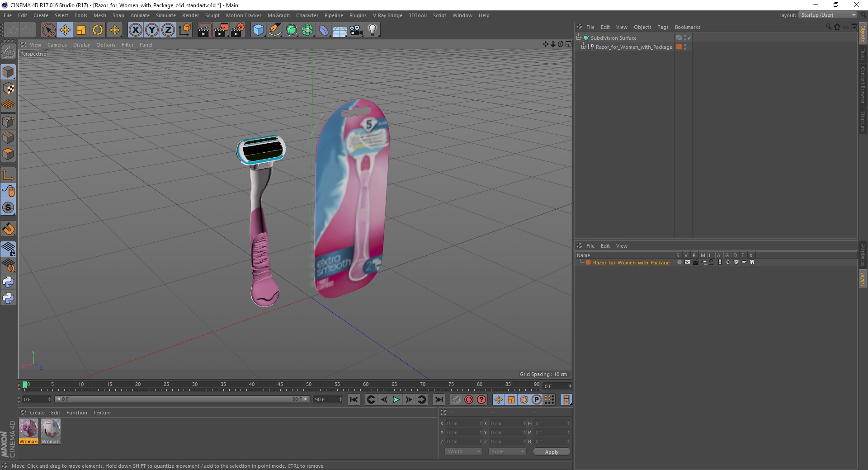Add a camera object
The height and width of the screenshot is (470, 868).
click(x=356, y=30)
